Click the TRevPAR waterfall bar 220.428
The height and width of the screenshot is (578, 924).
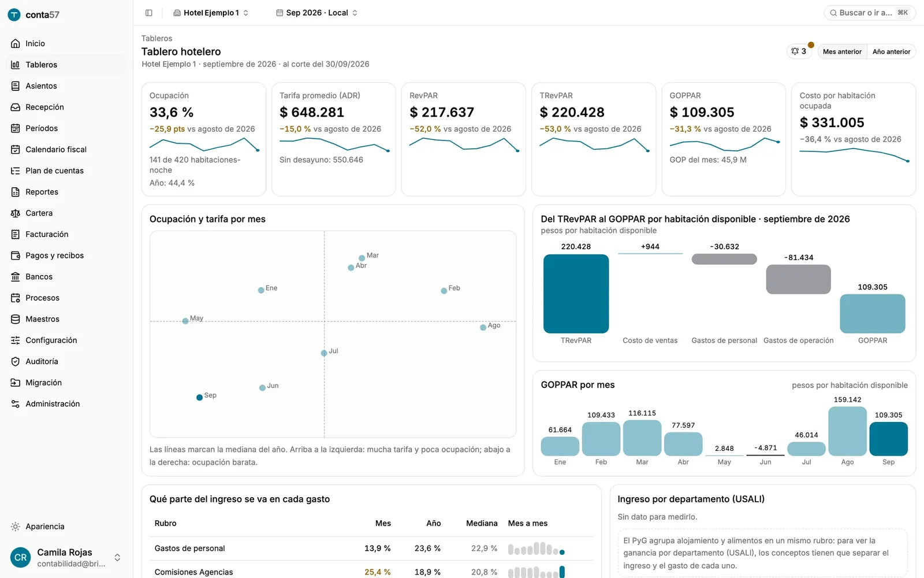tap(576, 294)
